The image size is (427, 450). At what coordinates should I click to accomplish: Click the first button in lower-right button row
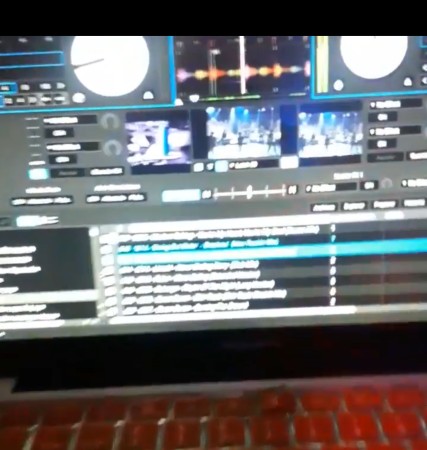[324, 208]
